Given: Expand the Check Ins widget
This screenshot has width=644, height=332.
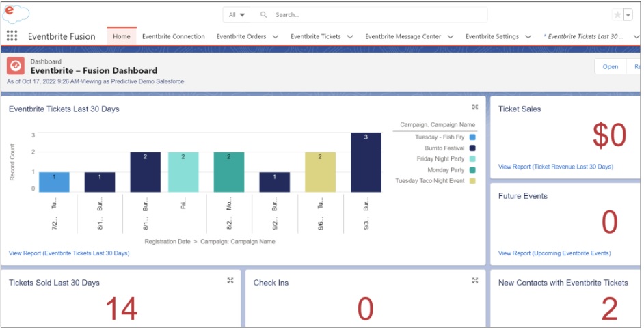Looking at the screenshot, I should click(x=475, y=281).
